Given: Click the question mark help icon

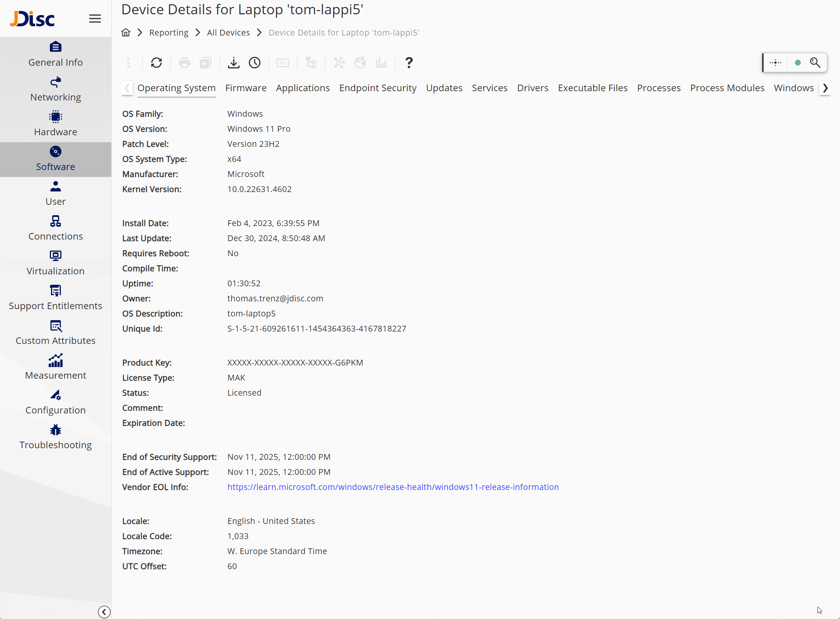Looking at the screenshot, I should [x=409, y=63].
